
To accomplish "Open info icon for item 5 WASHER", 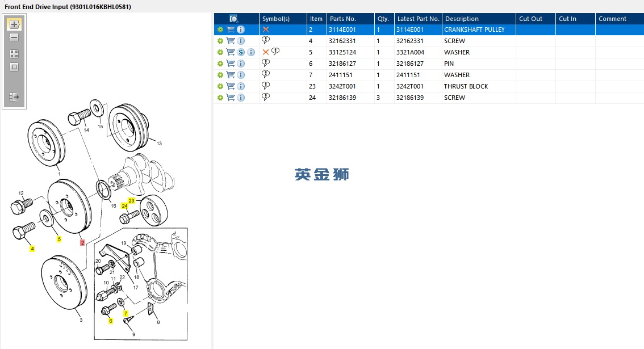I will pyautogui.click(x=251, y=52).
